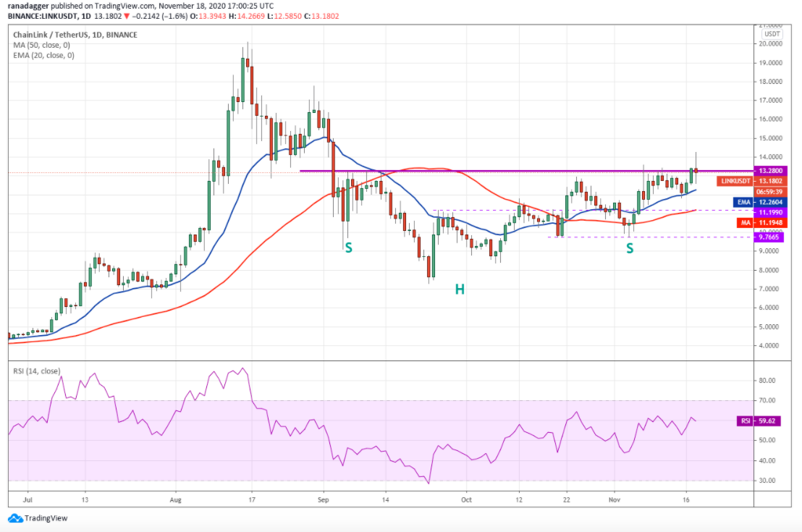Click the red MA 11.1948 price tag

click(762, 222)
